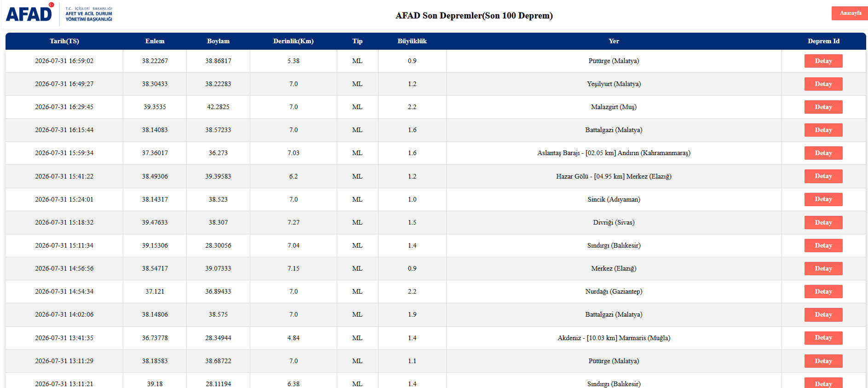Click the AFAD Son Depremler page title

pos(474,16)
